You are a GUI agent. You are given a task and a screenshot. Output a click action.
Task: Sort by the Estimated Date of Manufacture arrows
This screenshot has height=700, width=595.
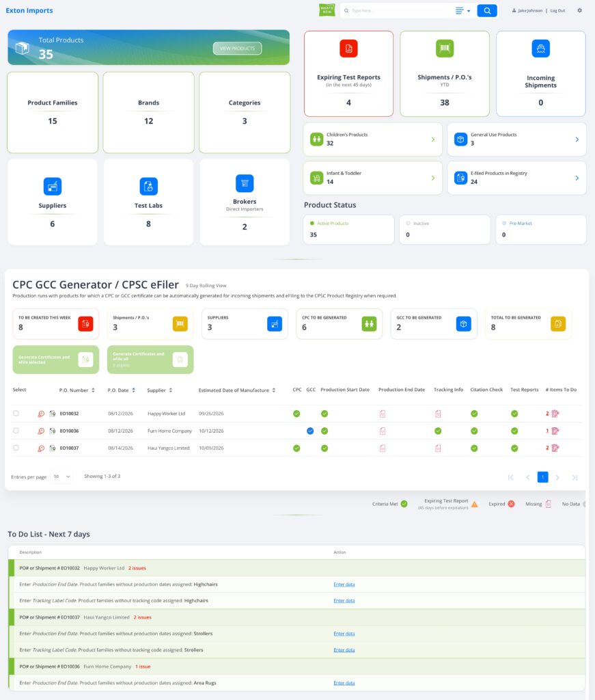(274, 390)
